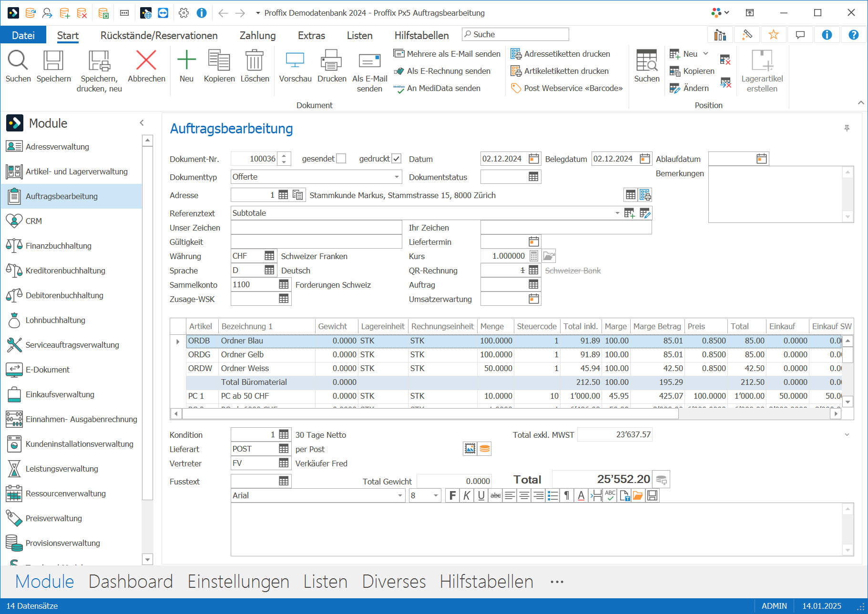
Task: Open the Währung CHF lookup table icon
Action: [x=269, y=256]
